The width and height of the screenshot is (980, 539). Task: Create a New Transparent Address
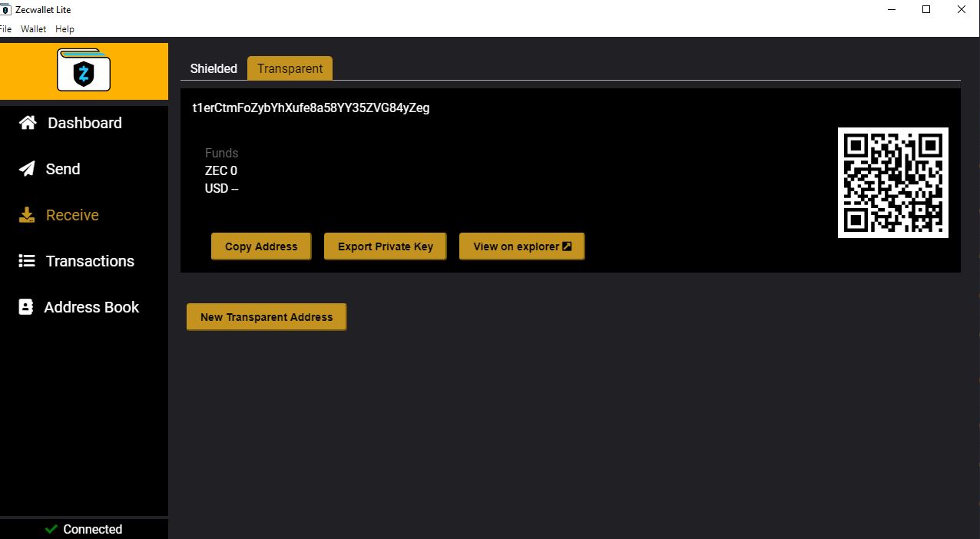pyautogui.click(x=267, y=317)
